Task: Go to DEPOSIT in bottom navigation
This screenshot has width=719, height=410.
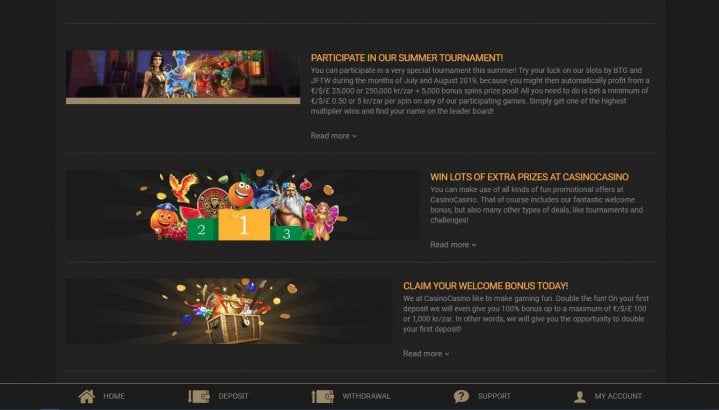Action: click(x=233, y=396)
